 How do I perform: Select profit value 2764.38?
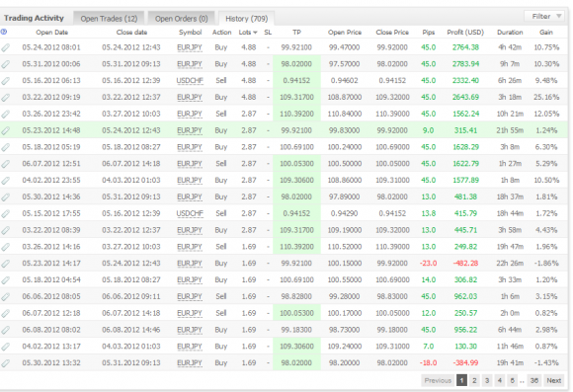pyautogui.click(x=465, y=47)
